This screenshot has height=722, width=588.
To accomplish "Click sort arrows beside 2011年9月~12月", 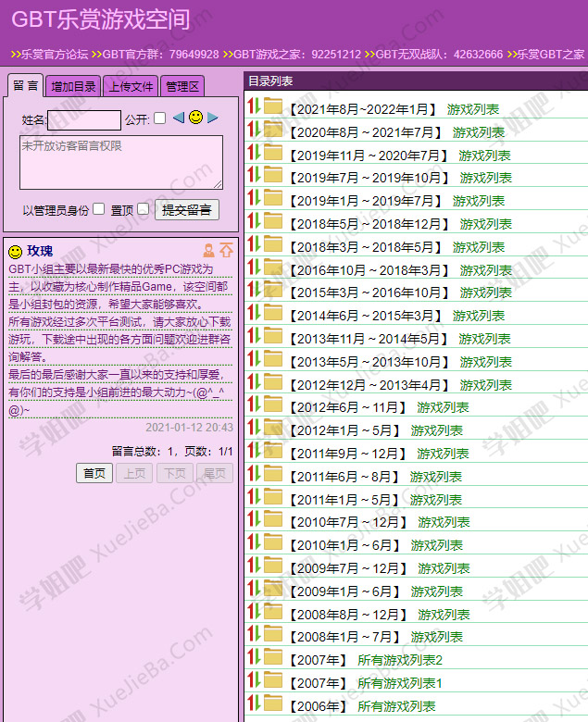I will pos(254,450).
